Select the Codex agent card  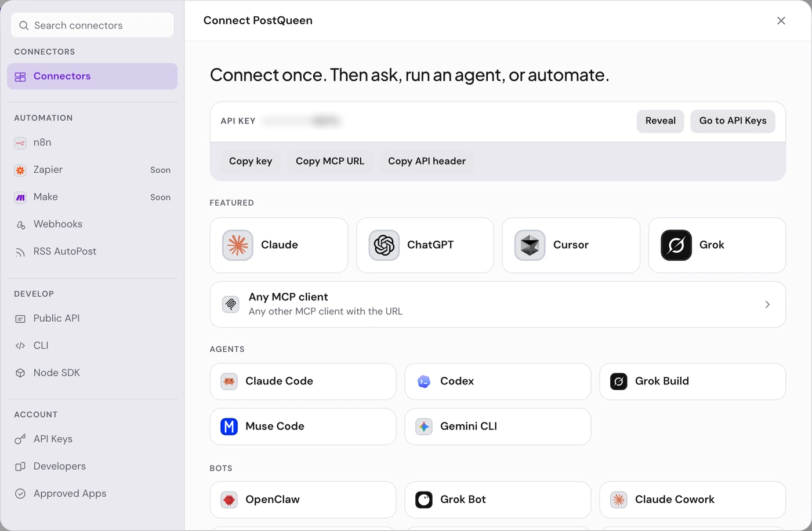pyautogui.click(x=498, y=381)
